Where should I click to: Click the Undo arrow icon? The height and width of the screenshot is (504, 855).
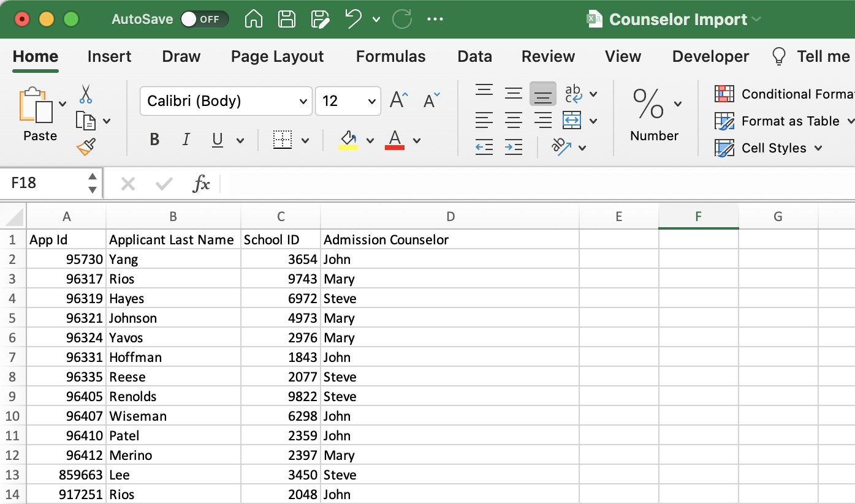pos(354,20)
